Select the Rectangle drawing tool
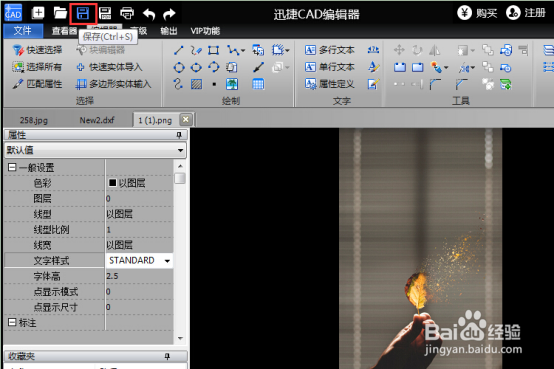Image resolution: width=554 pixels, height=369 pixels. [213, 50]
